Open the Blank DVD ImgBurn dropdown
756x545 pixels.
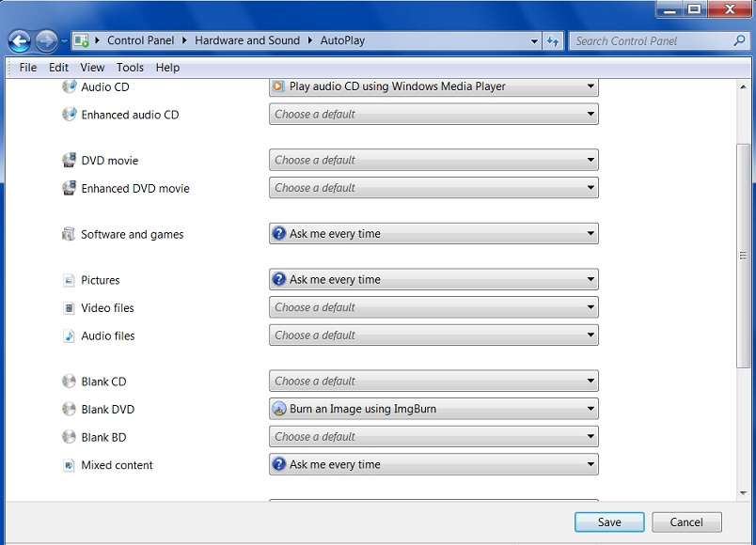click(x=433, y=409)
